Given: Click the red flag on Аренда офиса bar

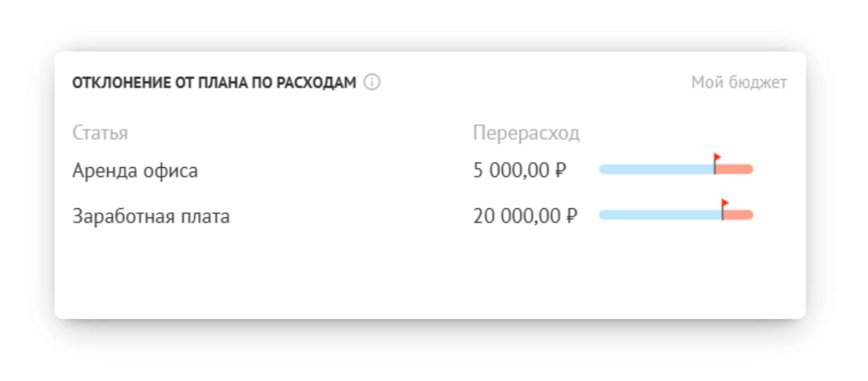Looking at the screenshot, I should click(x=717, y=157).
